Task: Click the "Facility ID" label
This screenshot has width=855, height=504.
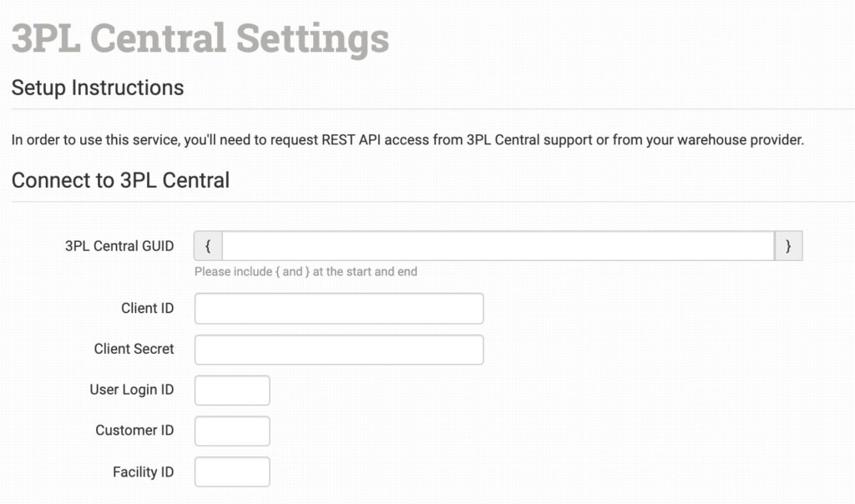Action: (143, 472)
